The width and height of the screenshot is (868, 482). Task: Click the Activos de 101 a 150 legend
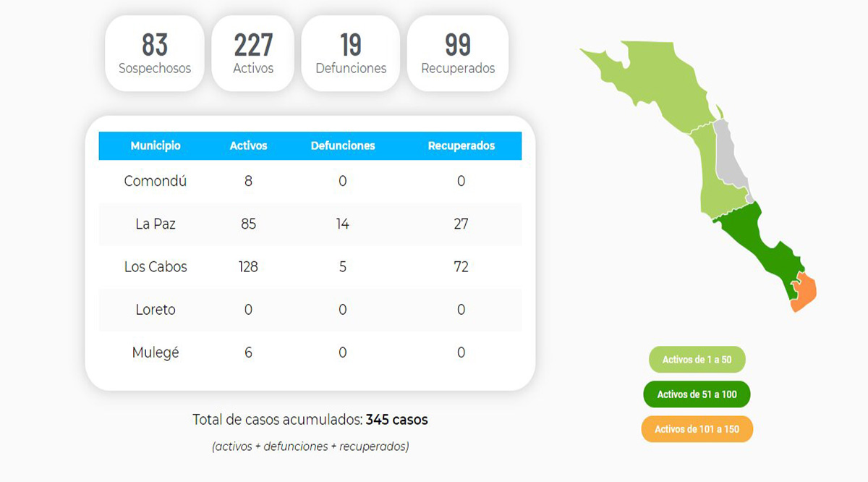pyautogui.click(x=697, y=429)
